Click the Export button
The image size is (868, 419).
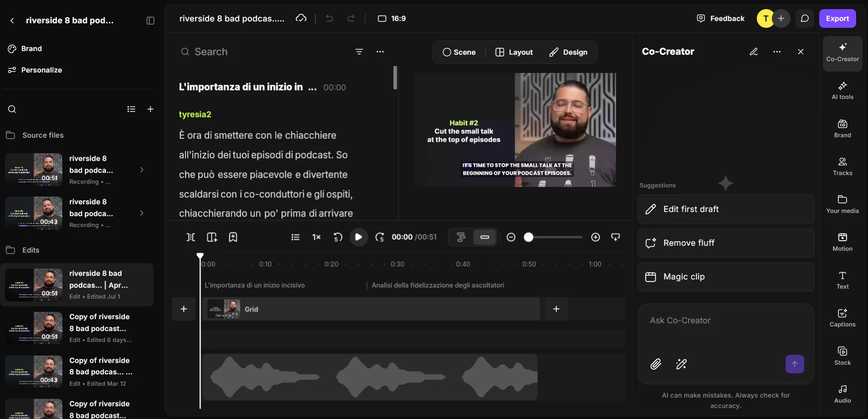pyautogui.click(x=837, y=18)
